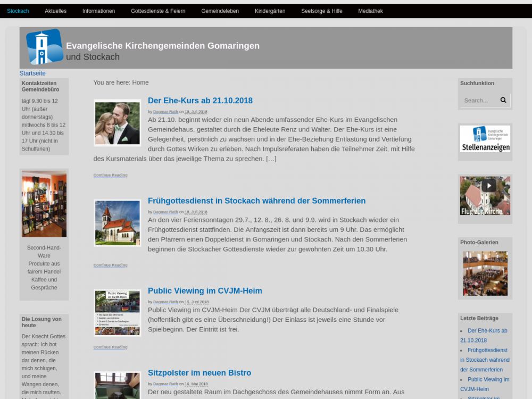The width and height of the screenshot is (532, 399).
Task: Open the article Der Ehe-Kurs ab 21.10.2018
Action: [200, 101]
